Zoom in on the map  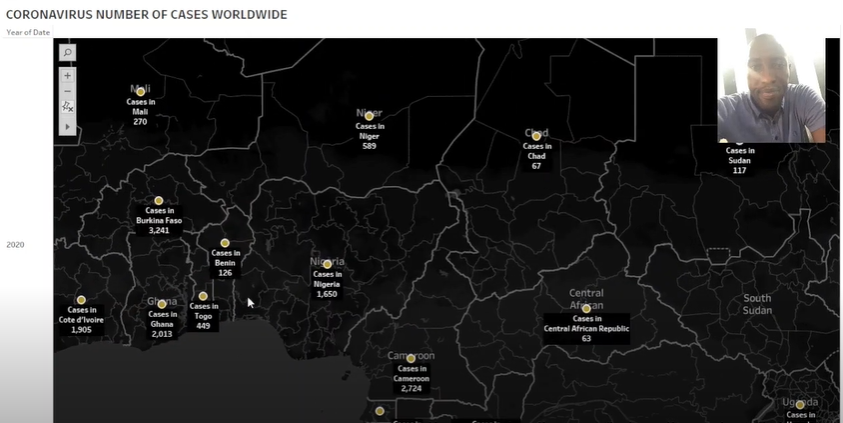pos(68,76)
